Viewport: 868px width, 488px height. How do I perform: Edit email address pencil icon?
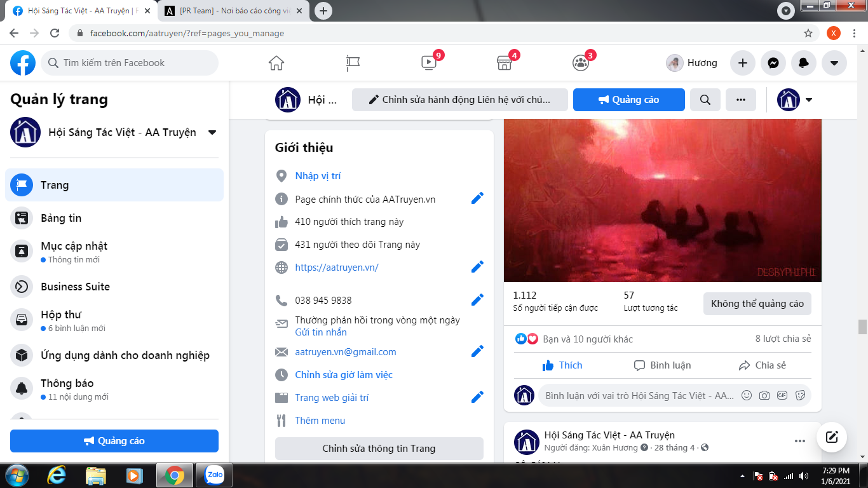[477, 351]
